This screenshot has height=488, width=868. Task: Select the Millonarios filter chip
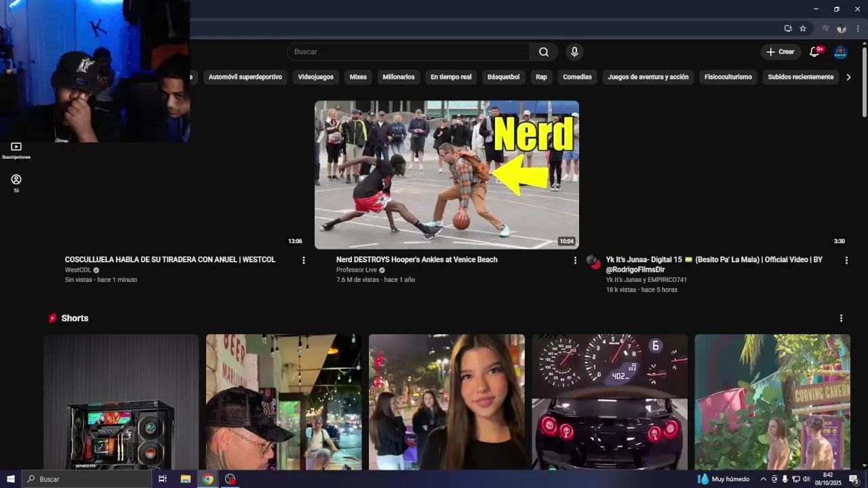[x=399, y=77]
